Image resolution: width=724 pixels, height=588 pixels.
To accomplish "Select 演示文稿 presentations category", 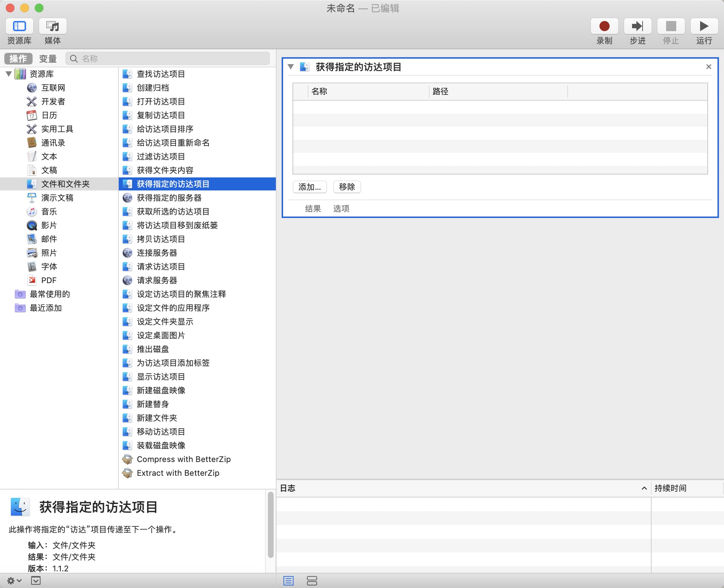I will pyautogui.click(x=57, y=198).
